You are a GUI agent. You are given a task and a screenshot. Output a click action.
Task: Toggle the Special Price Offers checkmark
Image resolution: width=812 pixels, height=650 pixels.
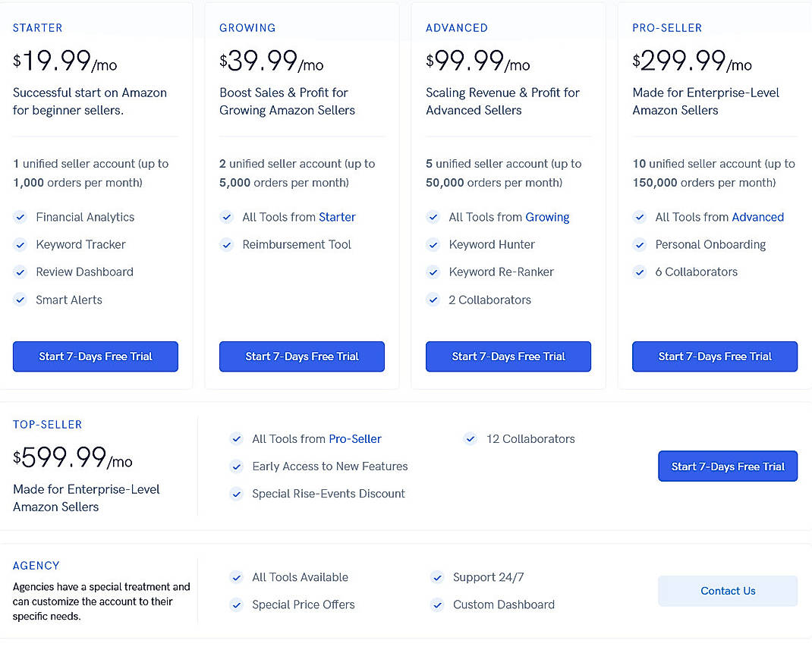[x=237, y=604]
